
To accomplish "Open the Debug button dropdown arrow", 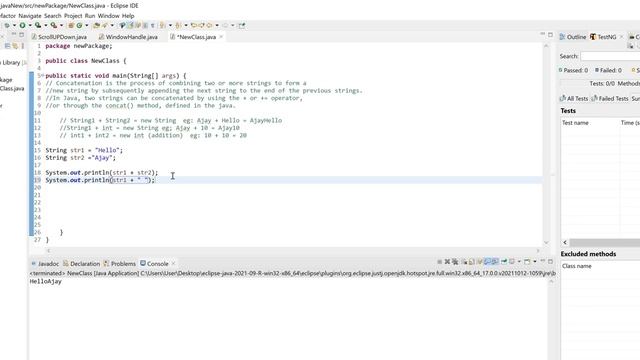I will (14, 25).
